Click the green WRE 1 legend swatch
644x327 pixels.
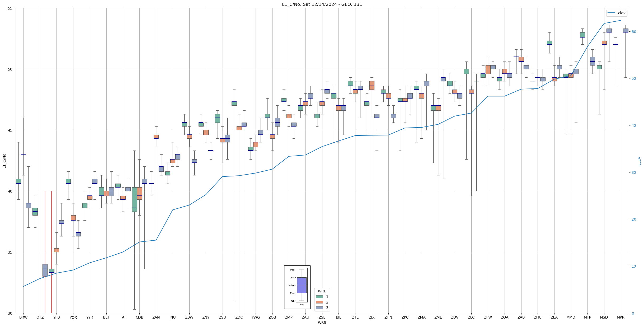319,297
